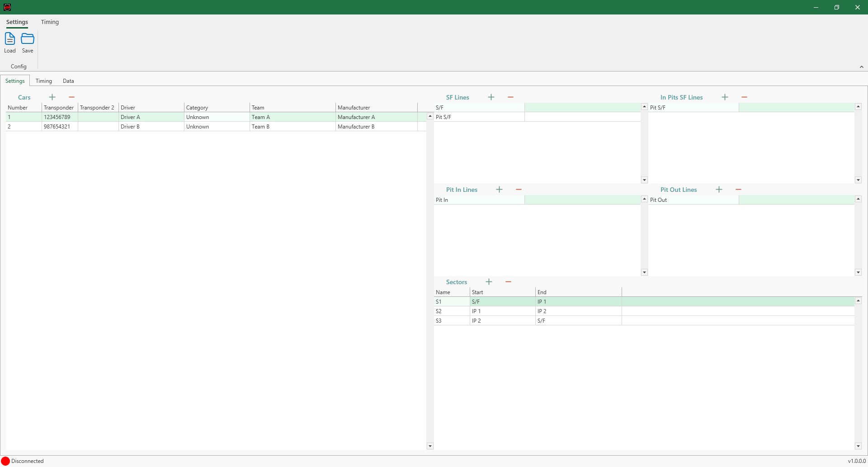Add a new Pit In Line
The image size is (868, 467).
[499, 190]
